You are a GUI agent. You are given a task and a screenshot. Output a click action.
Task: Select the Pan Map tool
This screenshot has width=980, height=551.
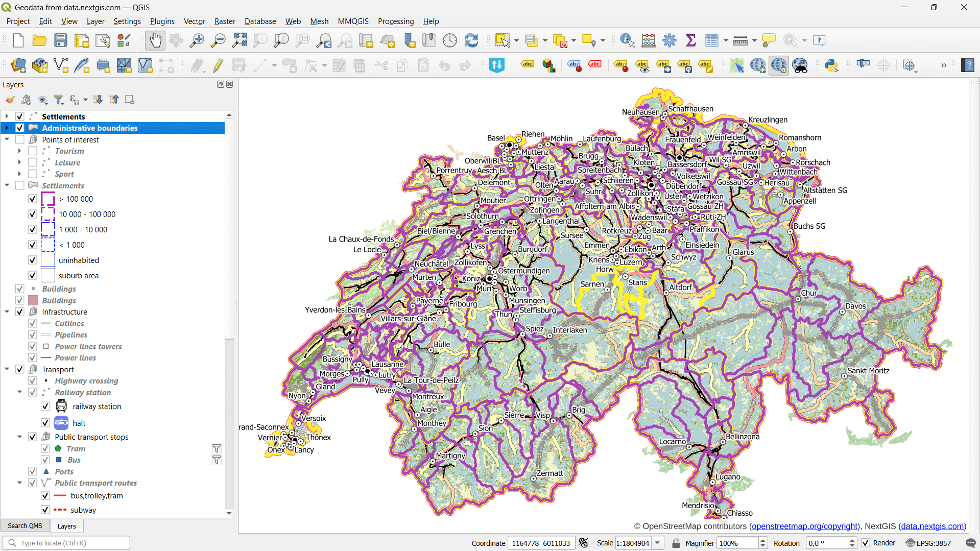tap(155, 40)
